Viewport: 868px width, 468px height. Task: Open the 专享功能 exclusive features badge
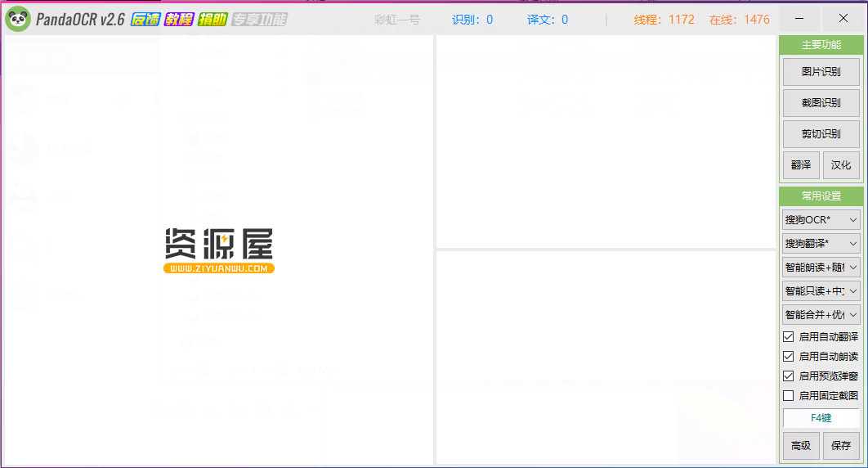(x=259, y=19)
